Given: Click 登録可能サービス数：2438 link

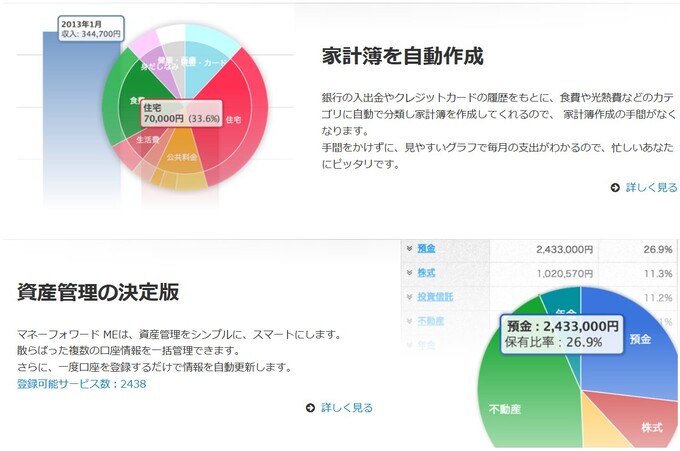Looking at the screenshot, I should pyautogui.click(x=82, y=384).
